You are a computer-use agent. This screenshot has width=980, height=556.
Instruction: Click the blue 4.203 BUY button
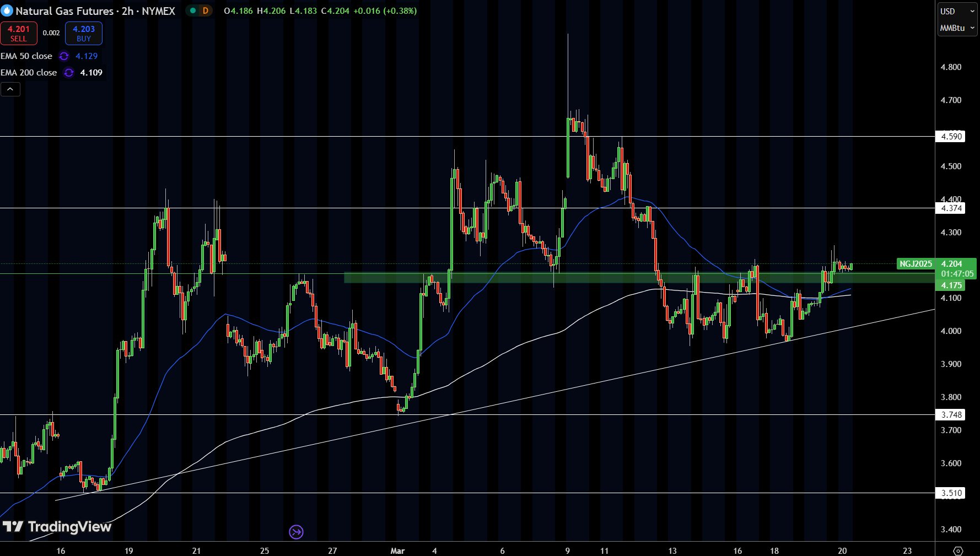click(x=84, y=33)
